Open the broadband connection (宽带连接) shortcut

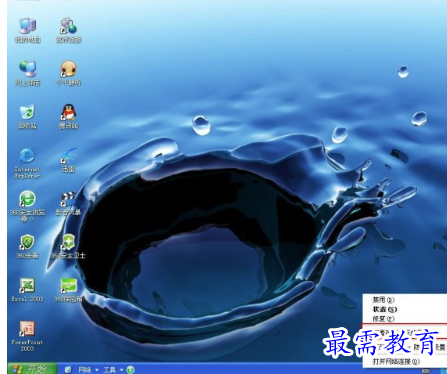click(x=69, y=30)
